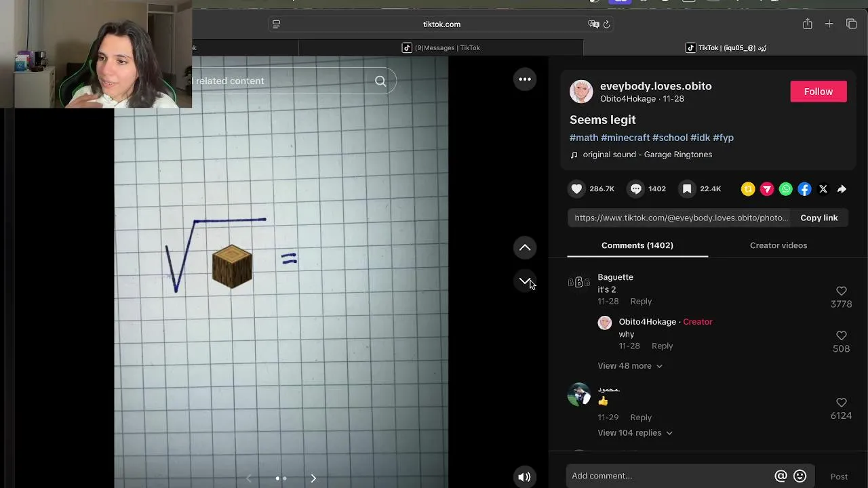Reply to the creator's 'why' comment
The width and height of the screenshot is (868, 488).
click(x=663, y=346)
